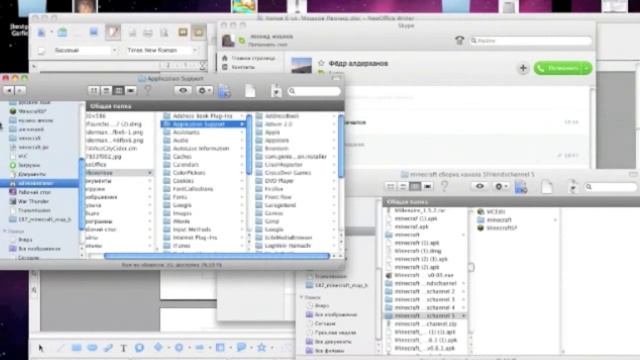The width and height of the screenshot is (640, 360).
Task: Open Skype Contacts sidebar item
Action: pyautogui.click(x=239, y=67)
